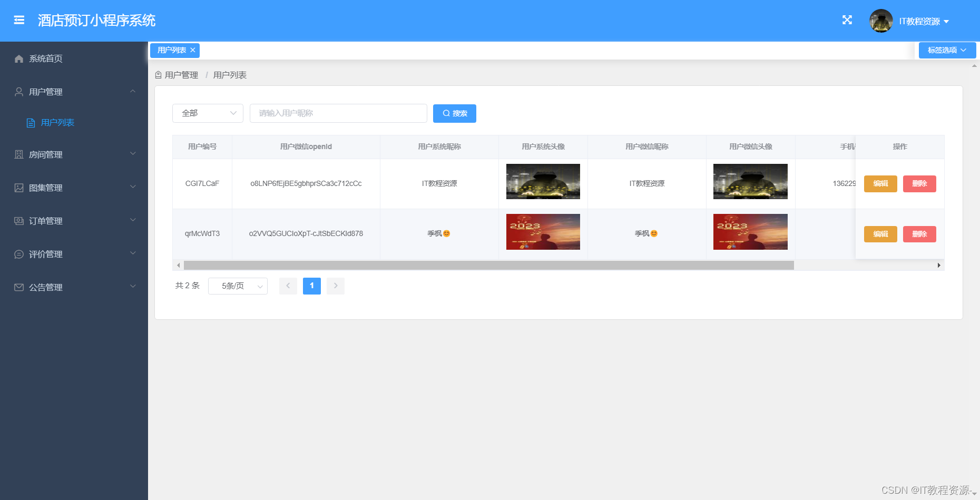Expand the 评价管理 chevron
This screenshot has height=500, width=980.
pyautogui.click(x=133, y=253)
